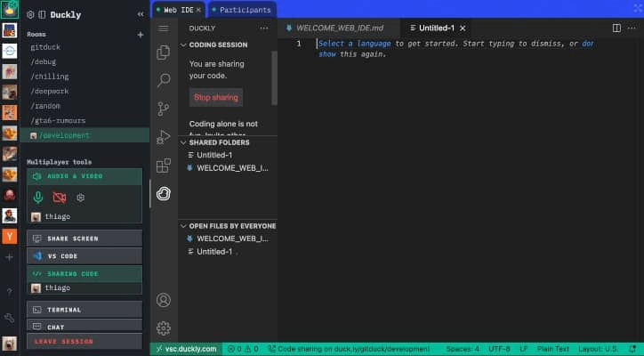Open the Accounts icon in activity bar

164,300
